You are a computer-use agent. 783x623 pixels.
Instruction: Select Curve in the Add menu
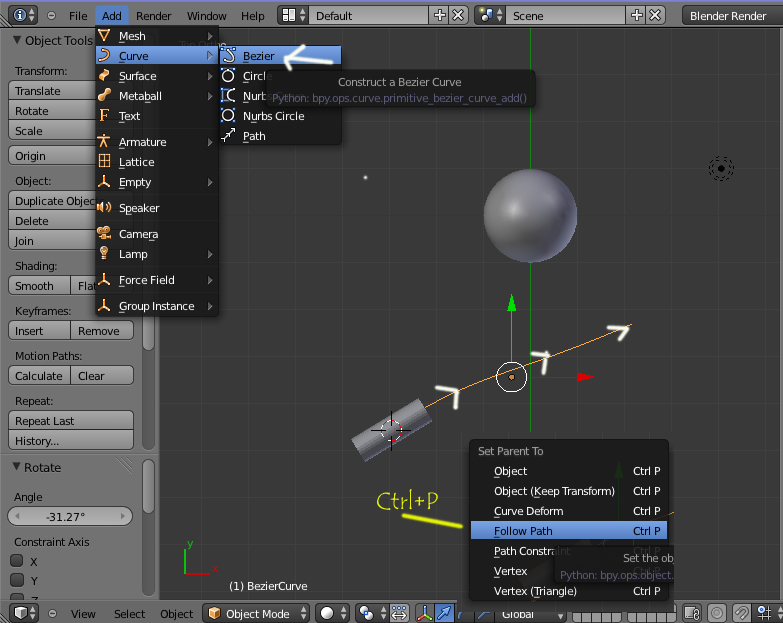click(157, 56)
